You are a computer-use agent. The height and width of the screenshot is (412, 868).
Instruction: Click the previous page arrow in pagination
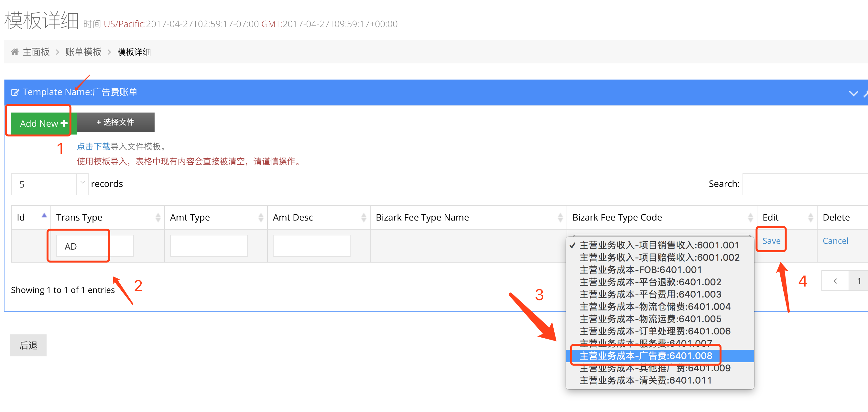[x=835, y=281]
